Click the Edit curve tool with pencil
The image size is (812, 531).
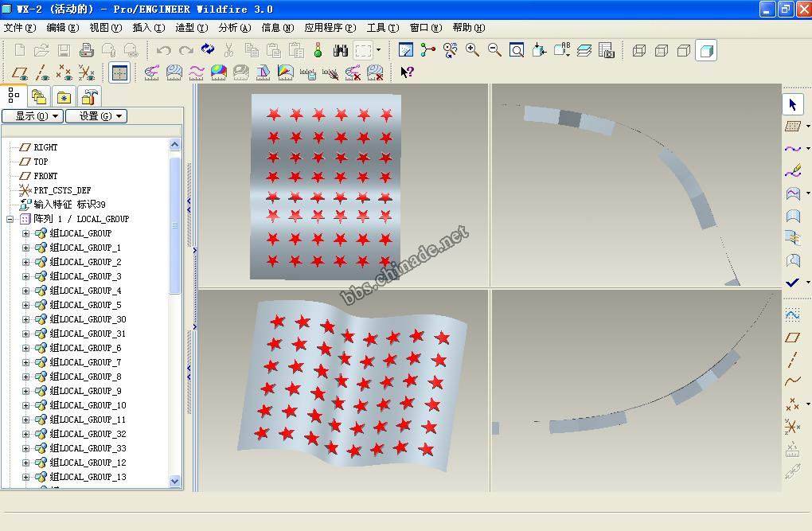click(x=792, y=171)
